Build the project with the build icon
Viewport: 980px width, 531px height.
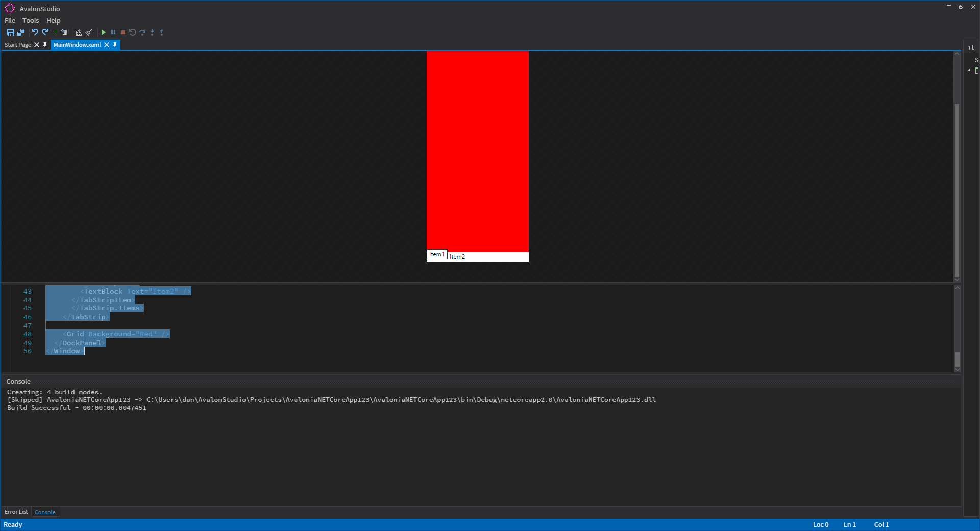79,32
